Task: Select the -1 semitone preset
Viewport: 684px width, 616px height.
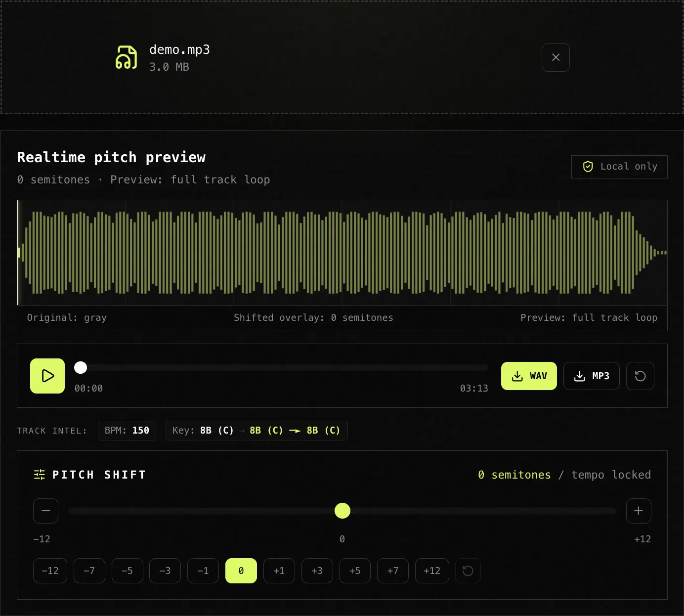Action: point(203,571)
